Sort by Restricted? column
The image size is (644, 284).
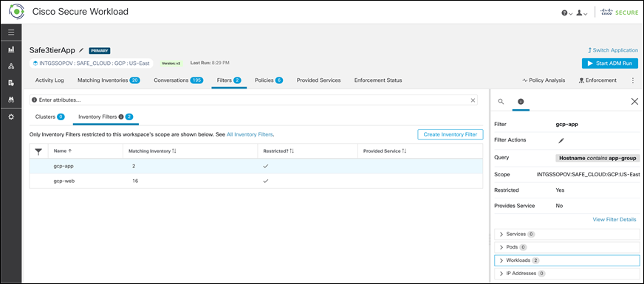click(x=278, y=151)
